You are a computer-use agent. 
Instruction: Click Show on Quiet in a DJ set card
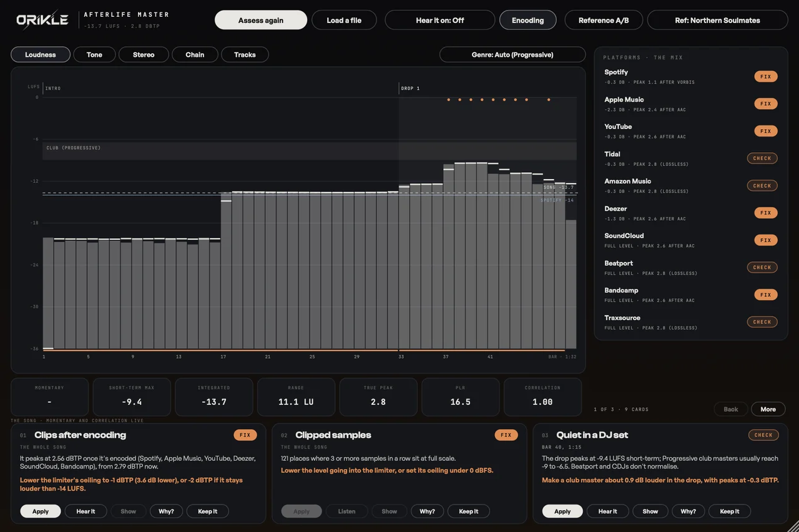(650, 511)
